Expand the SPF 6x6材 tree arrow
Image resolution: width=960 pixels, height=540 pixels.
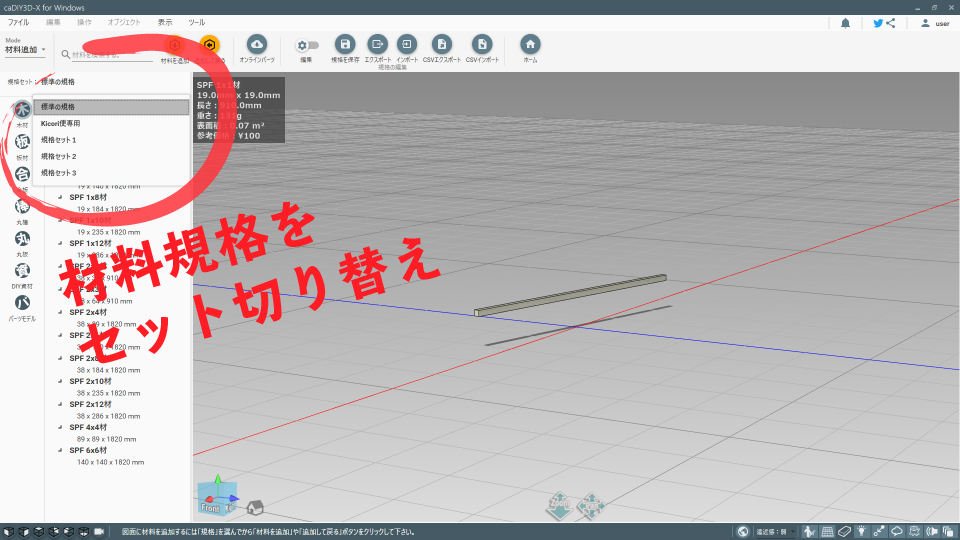coord(60,450)
